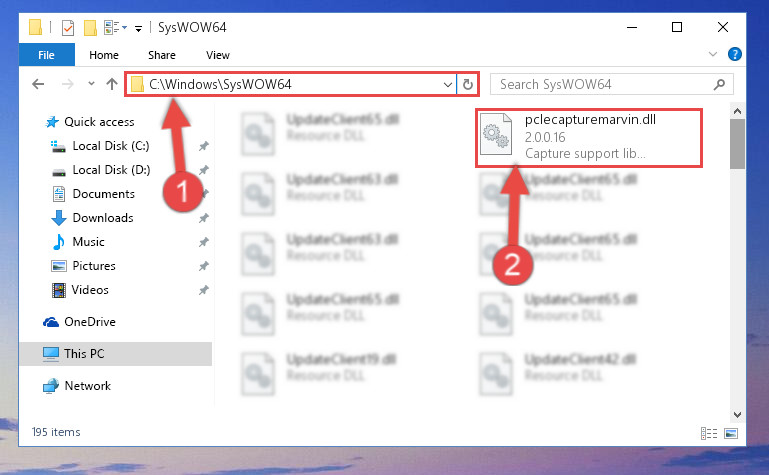This screenshot has height=475, width=769.
Task: Open the address bar history dropdown
Action: 447,84
